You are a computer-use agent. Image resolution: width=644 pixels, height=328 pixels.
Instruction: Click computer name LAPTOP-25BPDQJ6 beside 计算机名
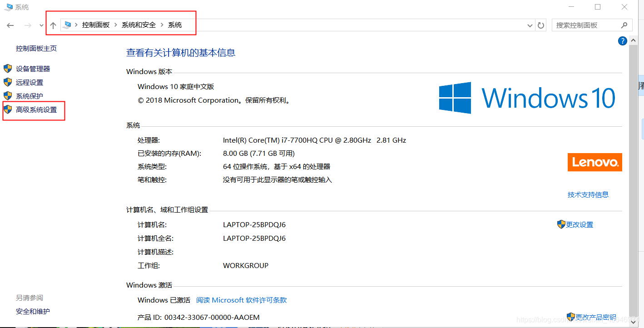pyautogui.click(x=254, y=225)
